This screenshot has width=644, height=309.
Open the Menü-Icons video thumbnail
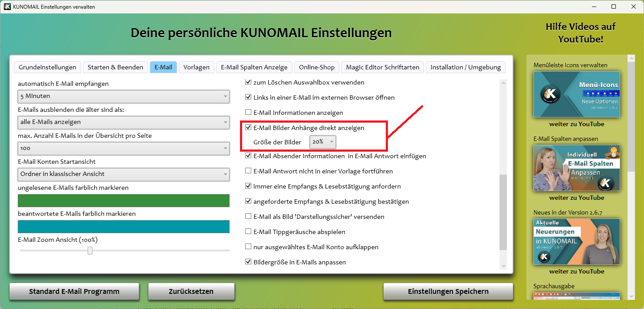[577, 94]
